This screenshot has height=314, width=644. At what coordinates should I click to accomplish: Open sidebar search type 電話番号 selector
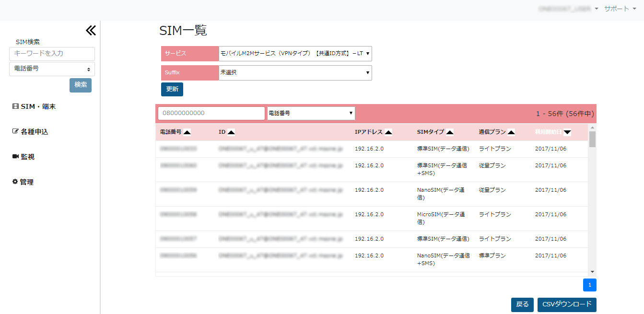tap(52, 69)
